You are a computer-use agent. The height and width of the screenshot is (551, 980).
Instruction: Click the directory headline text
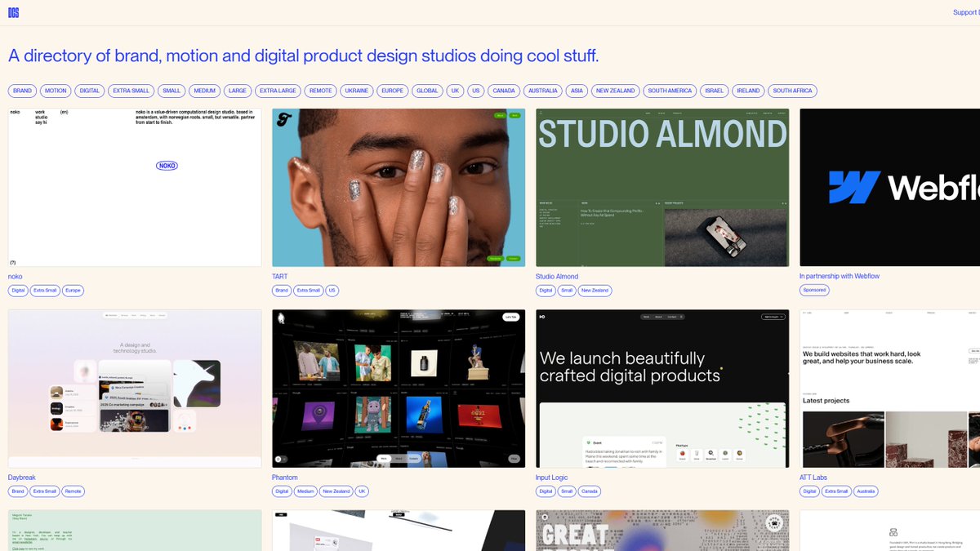(304, 56)
